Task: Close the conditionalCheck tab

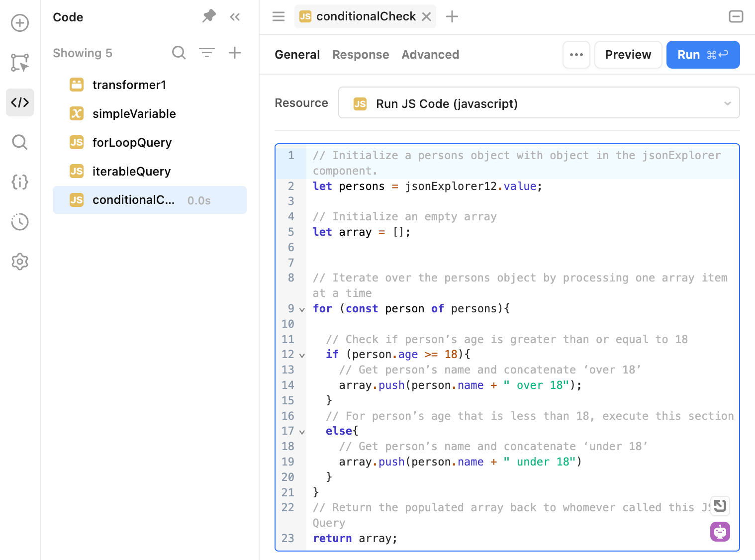Action: (426, 16)
